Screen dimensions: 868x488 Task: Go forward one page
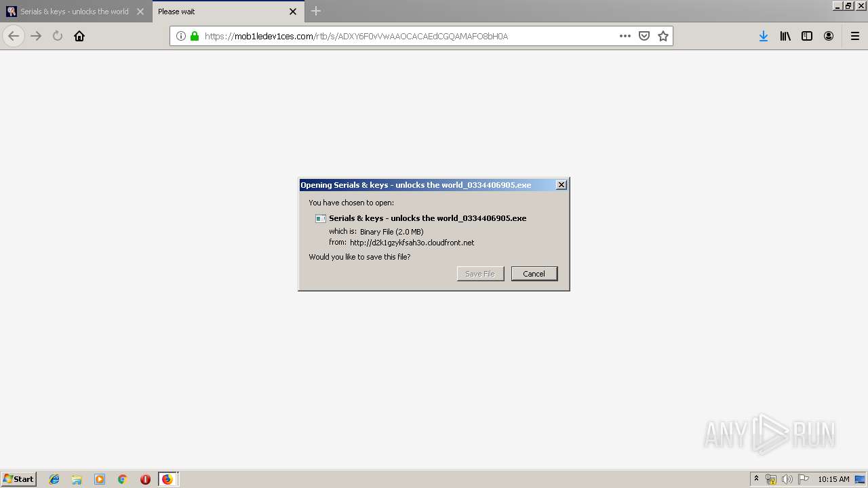(x=36, y=36)
